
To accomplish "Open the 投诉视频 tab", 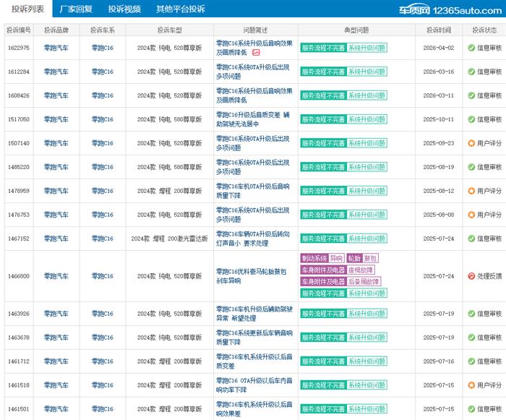I will (x=124, y=9).
